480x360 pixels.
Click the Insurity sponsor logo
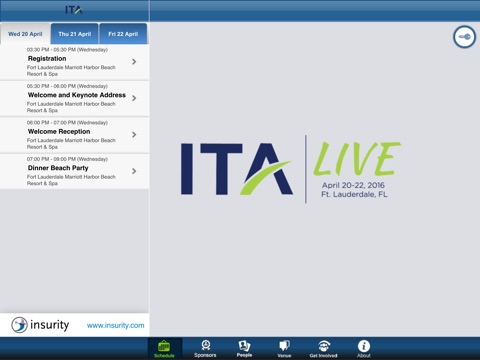40,325
